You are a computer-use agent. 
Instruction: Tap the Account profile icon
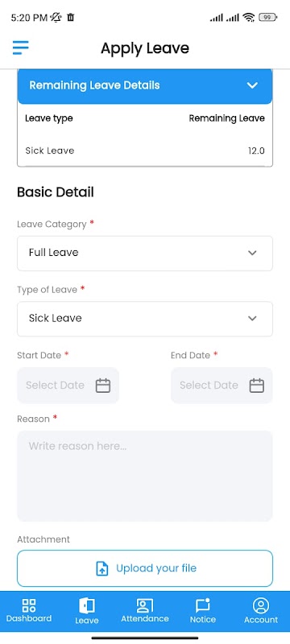coord(261,605)
